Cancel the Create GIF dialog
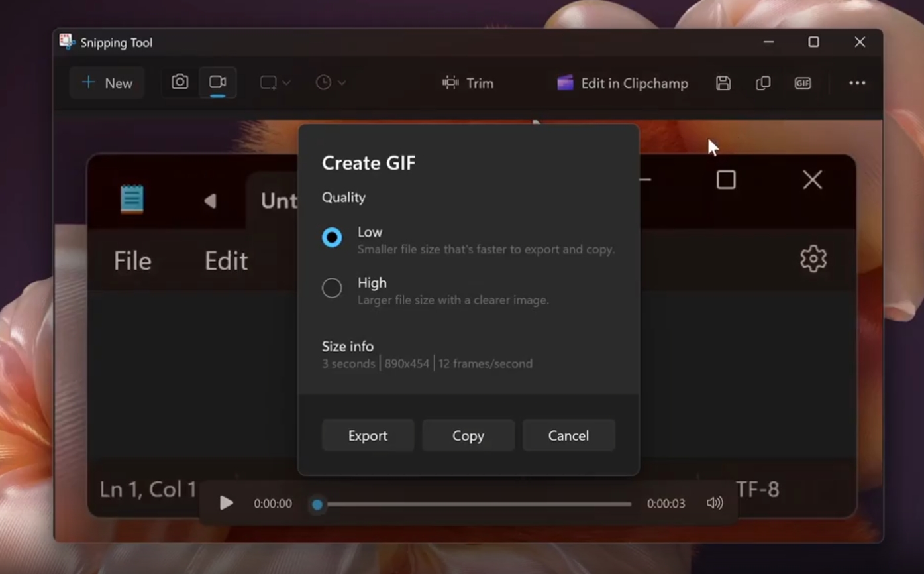Viewport: 924px width, 574px height. tap(568, 435)
